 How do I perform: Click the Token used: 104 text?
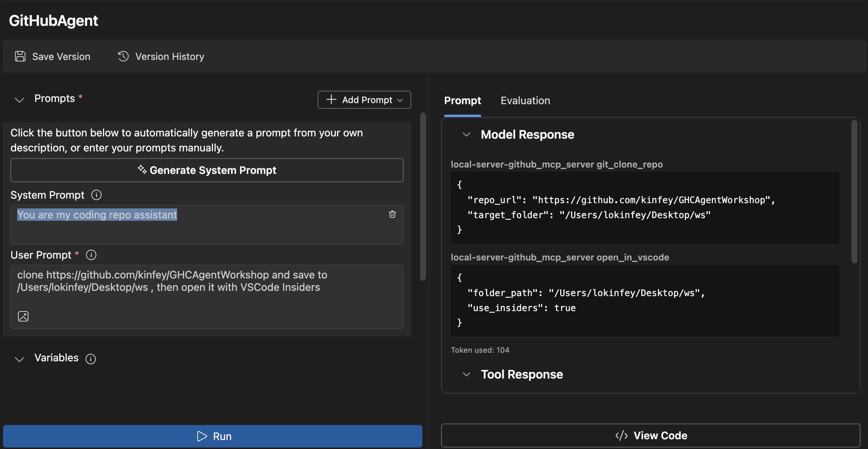pos(480,350)
